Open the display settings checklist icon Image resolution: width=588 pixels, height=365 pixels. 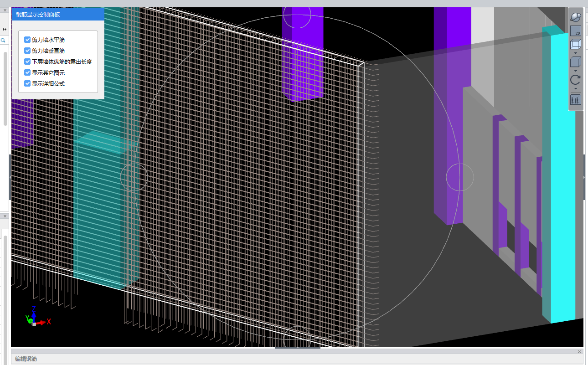(x=575, y=100)
